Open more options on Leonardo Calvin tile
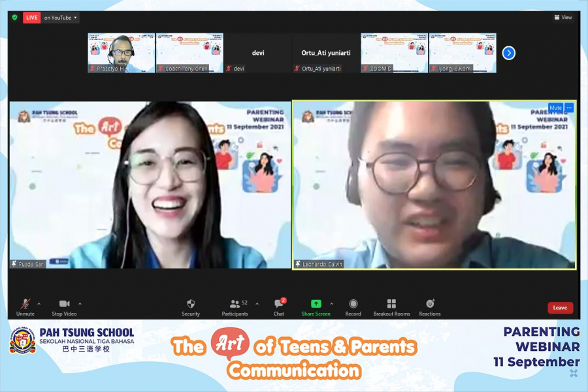The image size is (588, 392). 569,108
